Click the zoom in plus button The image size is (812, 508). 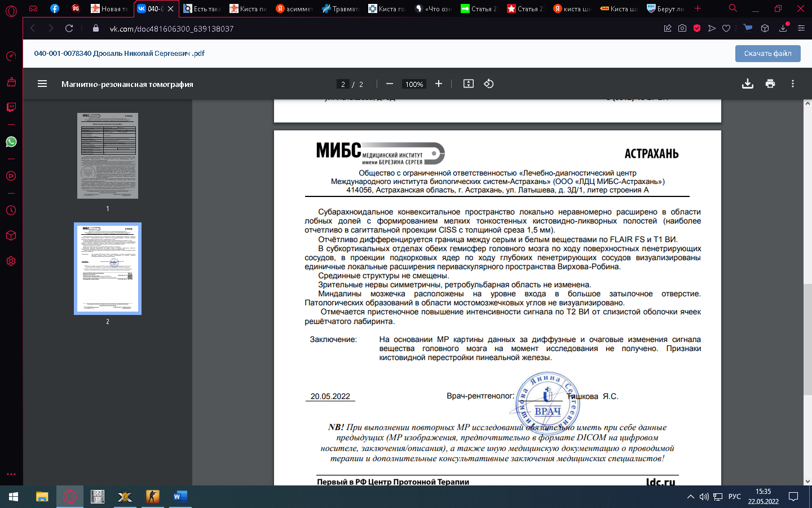tap(439, 84)
